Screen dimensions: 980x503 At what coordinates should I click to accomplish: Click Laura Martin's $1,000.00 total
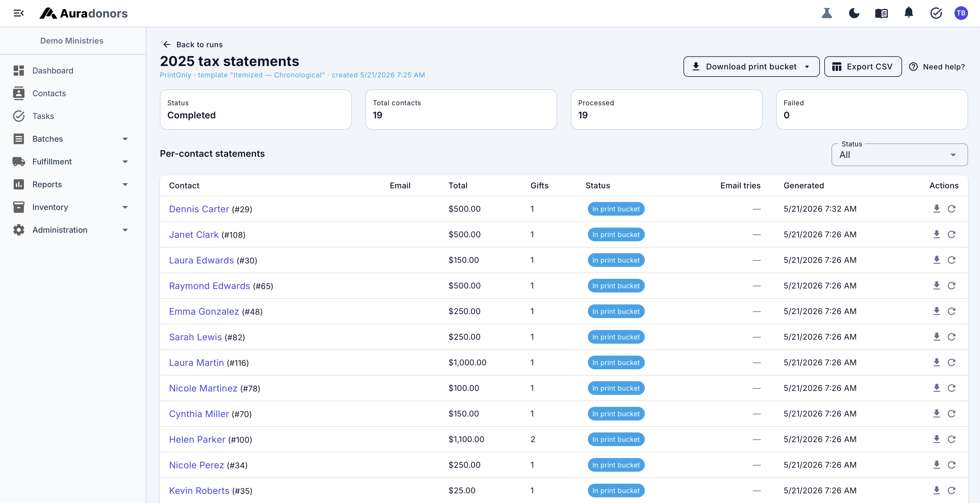coord(467,363)
